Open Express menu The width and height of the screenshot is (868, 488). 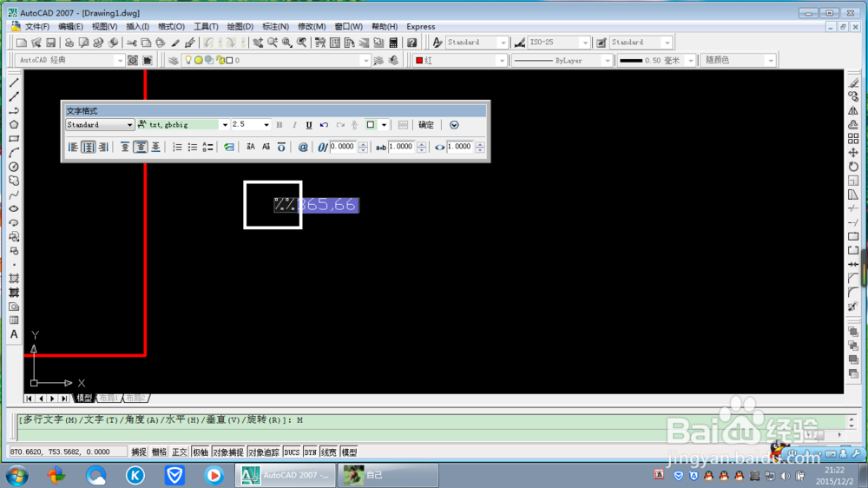(421, 27)
